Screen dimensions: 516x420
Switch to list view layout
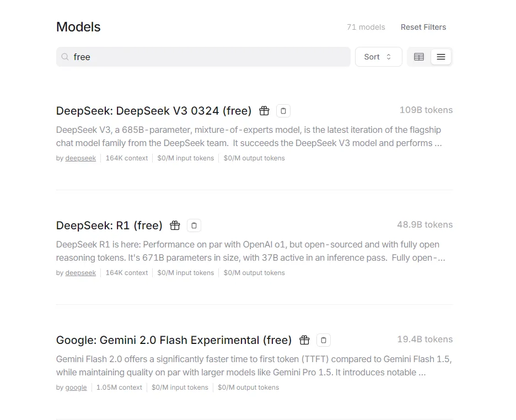(441, 57)
